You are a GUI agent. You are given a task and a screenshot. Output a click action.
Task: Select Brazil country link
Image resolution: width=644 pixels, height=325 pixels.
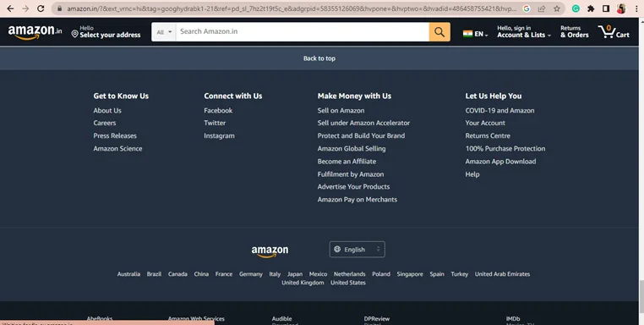(x=154, y=274)
